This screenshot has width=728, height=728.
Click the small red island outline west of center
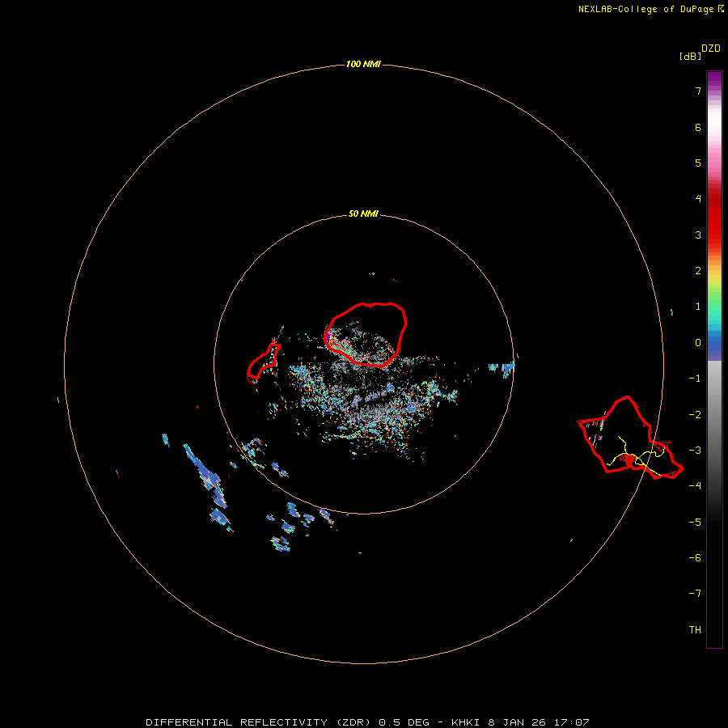tap(263, 363)
